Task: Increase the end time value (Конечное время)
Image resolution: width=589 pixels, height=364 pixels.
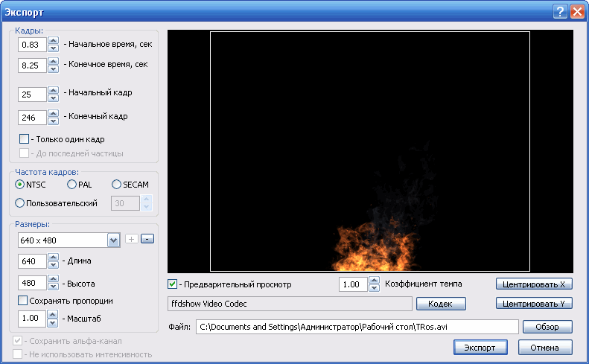Action: (x=54, y=61)
